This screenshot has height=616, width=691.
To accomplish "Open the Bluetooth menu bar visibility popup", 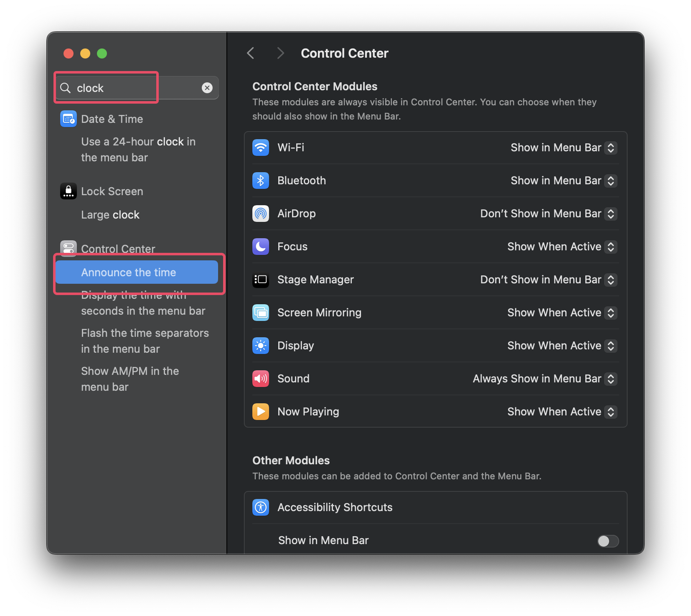I will (x=564, y=181).
